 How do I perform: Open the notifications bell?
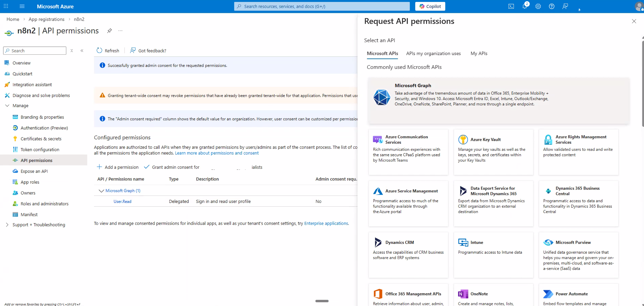click(525, 6)
